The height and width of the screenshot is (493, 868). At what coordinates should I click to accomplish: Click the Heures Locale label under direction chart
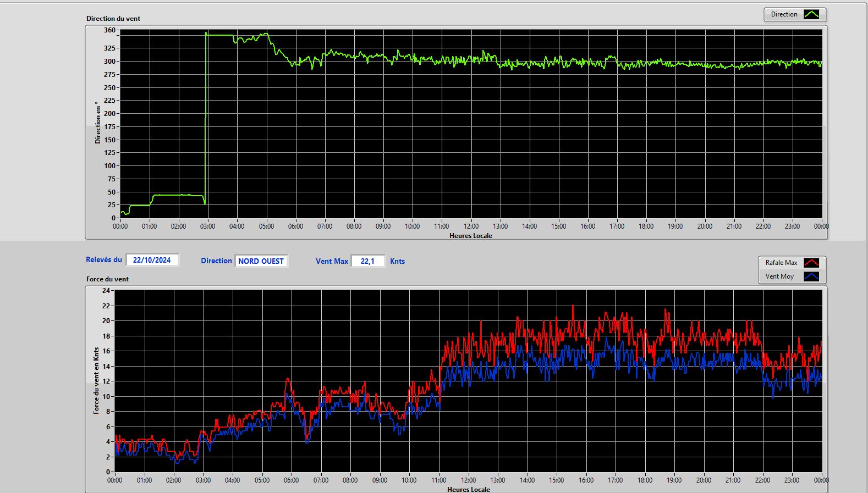[471, 235]
